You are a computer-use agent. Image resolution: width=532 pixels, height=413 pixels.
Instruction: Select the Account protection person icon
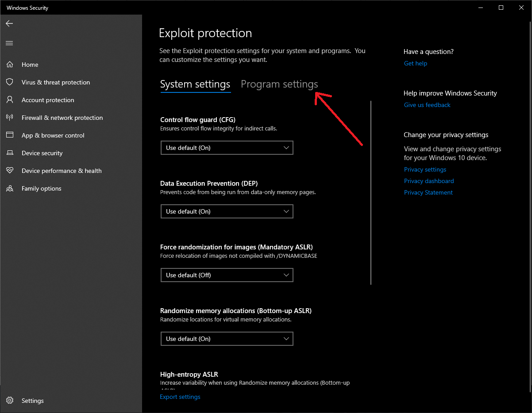coord(9,100)
